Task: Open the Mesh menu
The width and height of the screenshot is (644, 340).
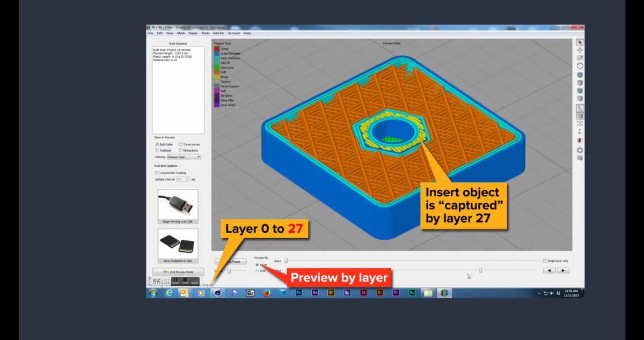Action: pos(181,33)
